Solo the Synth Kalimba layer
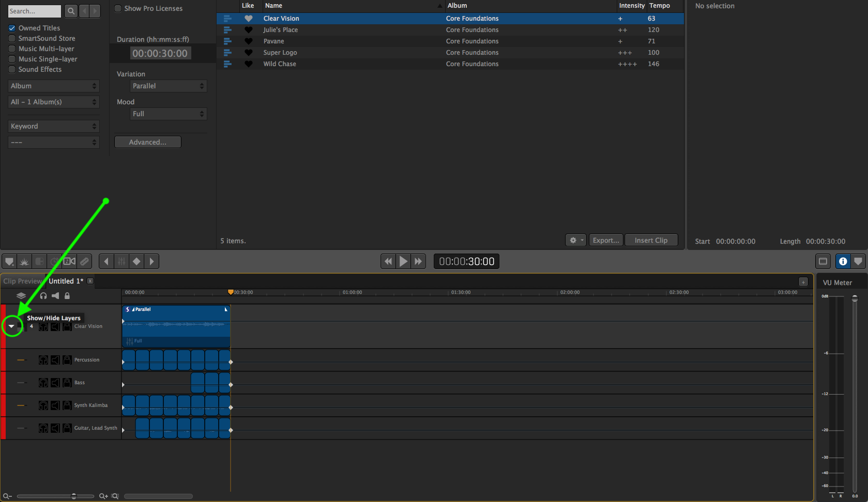The image size is (868, 502). point(43,405)
